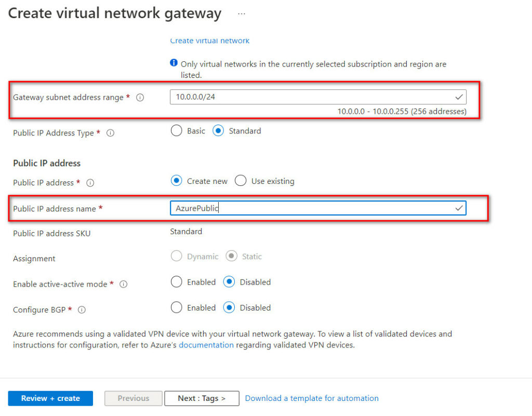The width and height of the screenshot is (532, 416).
Task: Follow the documentation link for validated VPN devices
Action: tap(206, 345)
